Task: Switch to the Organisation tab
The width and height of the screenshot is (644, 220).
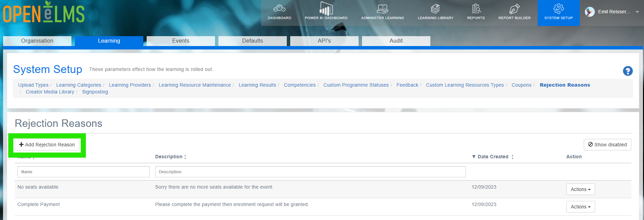Action: pos(37,41)
